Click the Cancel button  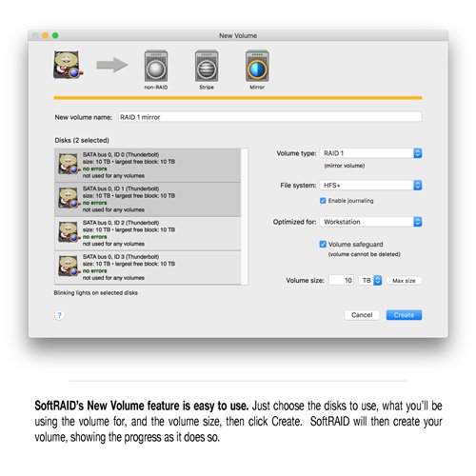362,315
